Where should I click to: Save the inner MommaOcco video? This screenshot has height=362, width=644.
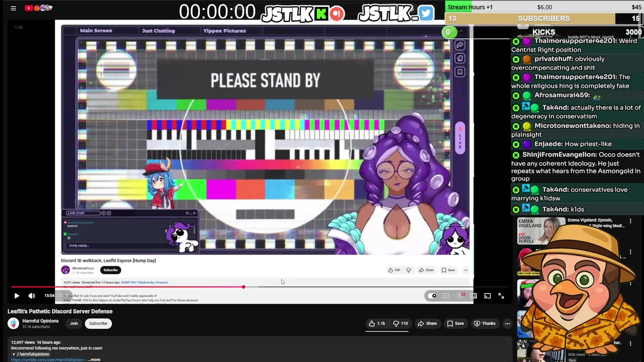[x=448, y=270]
